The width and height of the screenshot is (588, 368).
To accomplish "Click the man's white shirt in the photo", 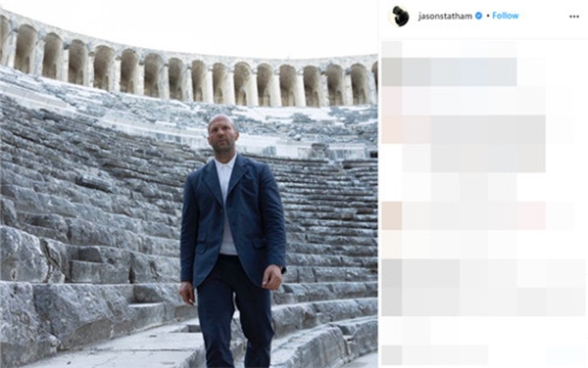I will click(x=227, y=203).
